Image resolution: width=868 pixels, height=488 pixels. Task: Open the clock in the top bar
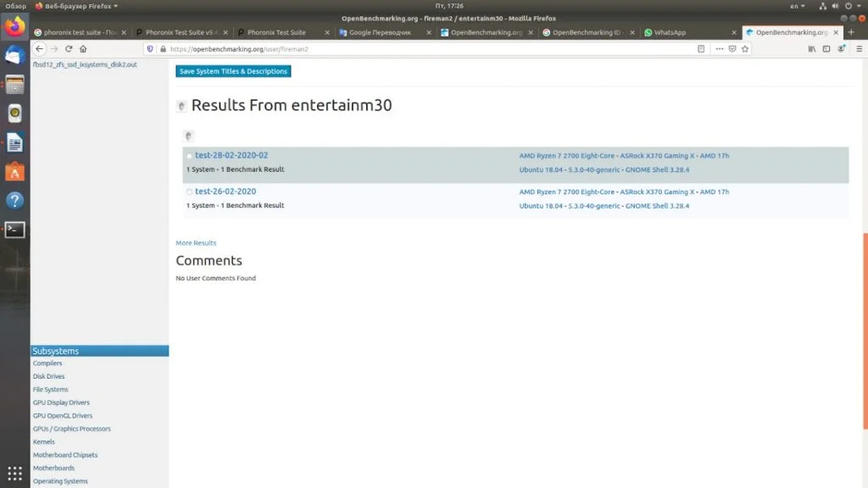[x=449, y=6]
